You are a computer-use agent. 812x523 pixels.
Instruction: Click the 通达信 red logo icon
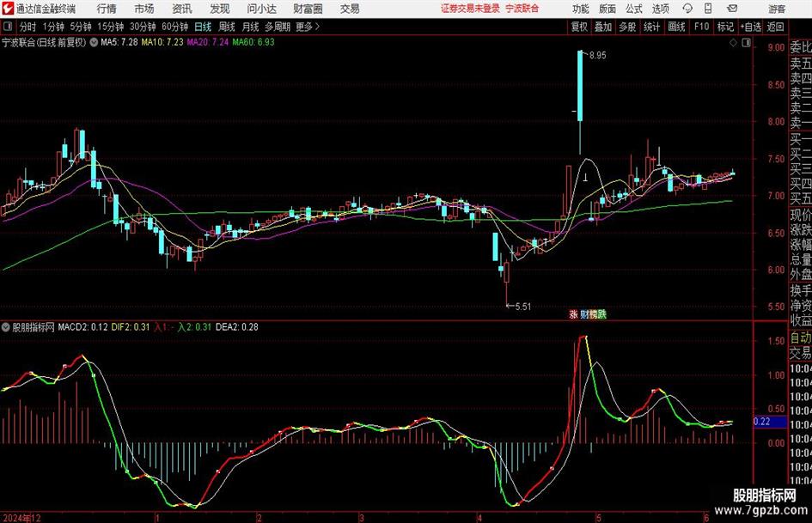7,9
